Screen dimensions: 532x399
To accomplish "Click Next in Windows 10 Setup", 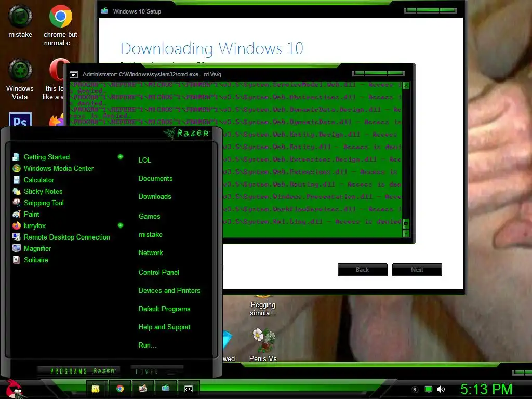I will [x=417, y=270].
